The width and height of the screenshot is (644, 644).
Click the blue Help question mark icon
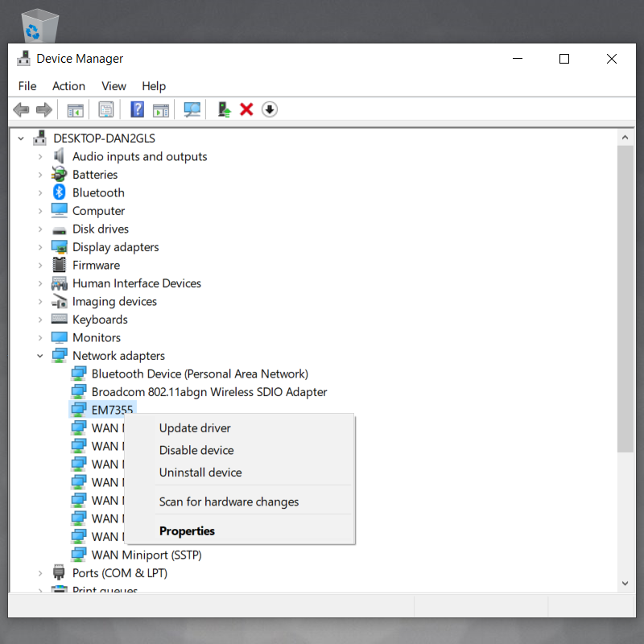[x=138, y=109]
